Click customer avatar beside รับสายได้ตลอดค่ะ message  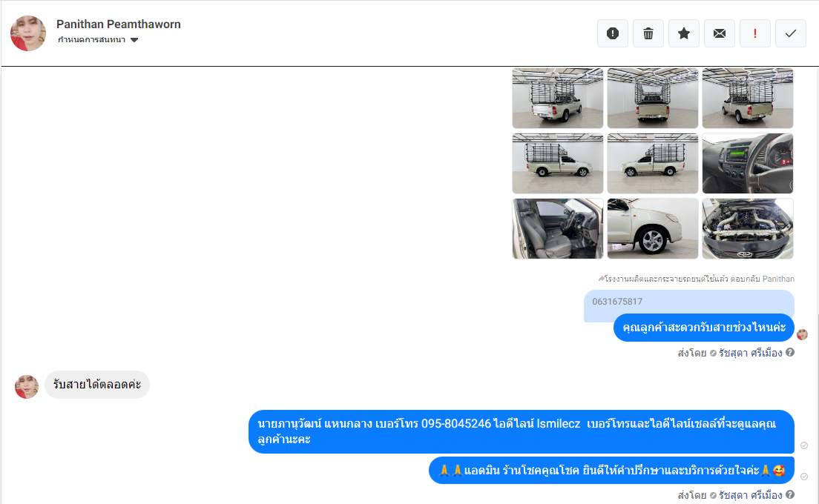click(x=27, y=387)
